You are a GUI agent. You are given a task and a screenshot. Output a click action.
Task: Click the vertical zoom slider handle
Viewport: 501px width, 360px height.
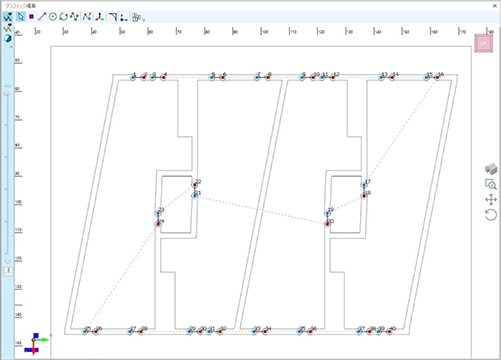(7, 94)
